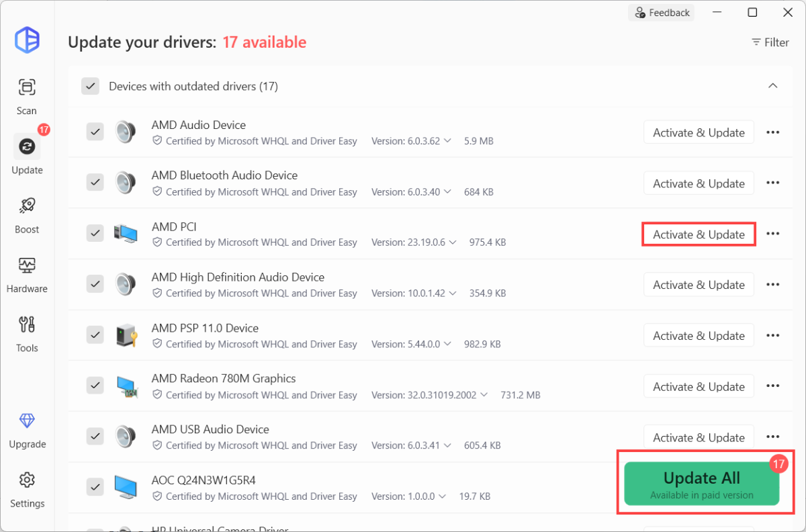The height and width of the screenshot is (532, 806).
Task: Open the Scan section
Action: point(27,97)
